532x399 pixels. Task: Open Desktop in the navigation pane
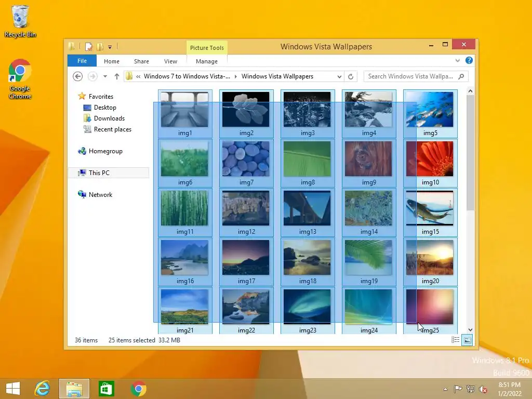100,108
